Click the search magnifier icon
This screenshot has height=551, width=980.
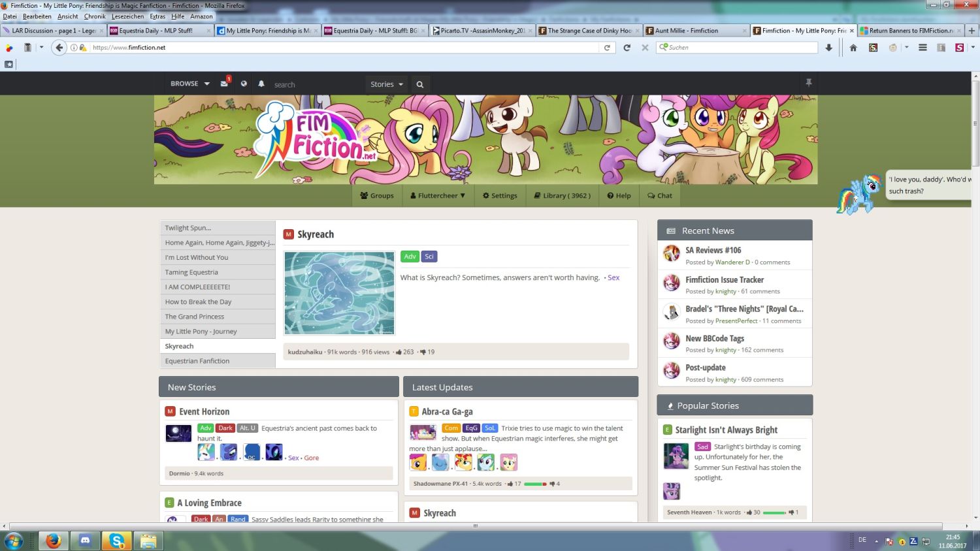pyautogui.click(x=419, y=84)
